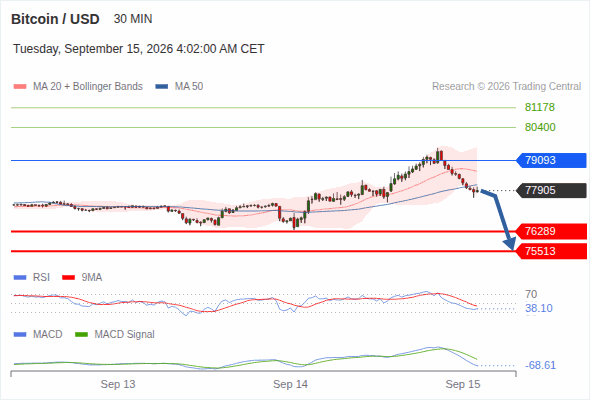Click the Sep 13 axis date
This screenshot has width=590, height=400.
(x=118, y=384)
